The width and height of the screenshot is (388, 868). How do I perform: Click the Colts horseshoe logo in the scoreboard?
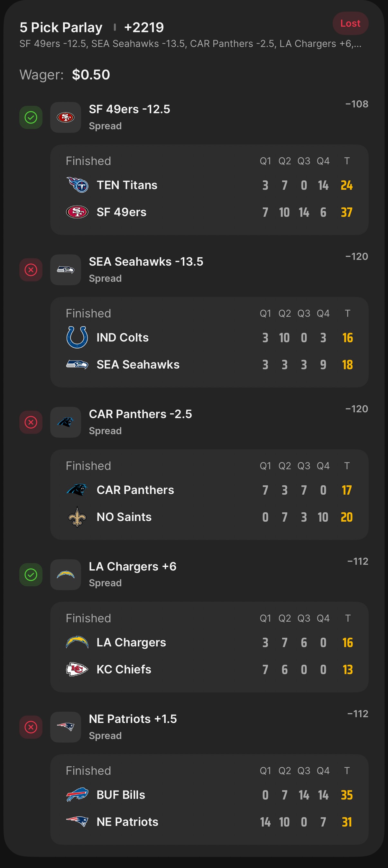(x=77, y=337)
